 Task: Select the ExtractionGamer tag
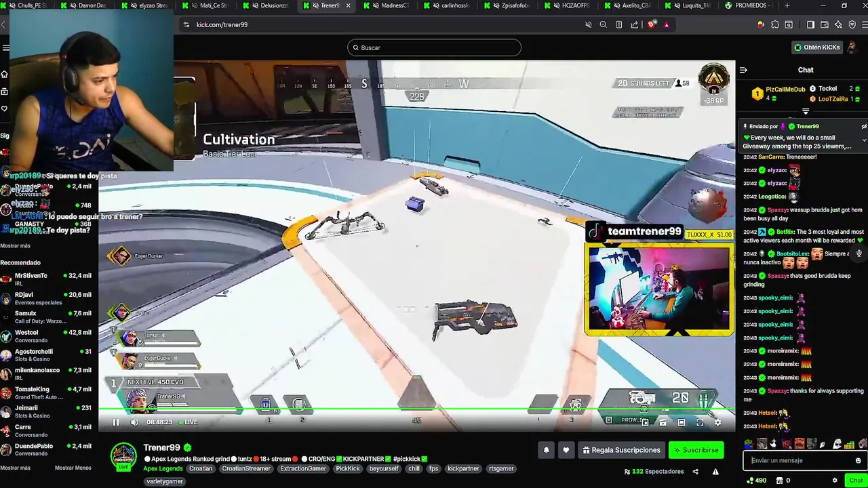coord(303,468)
